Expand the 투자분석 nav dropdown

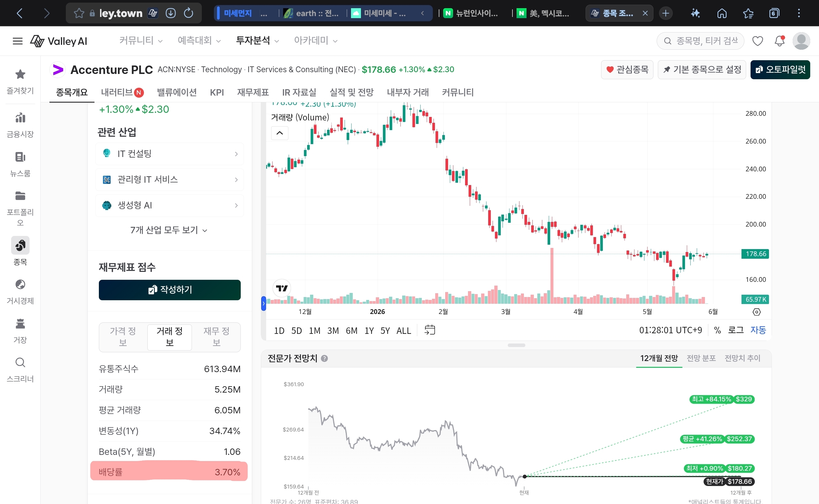click(257, 41)
